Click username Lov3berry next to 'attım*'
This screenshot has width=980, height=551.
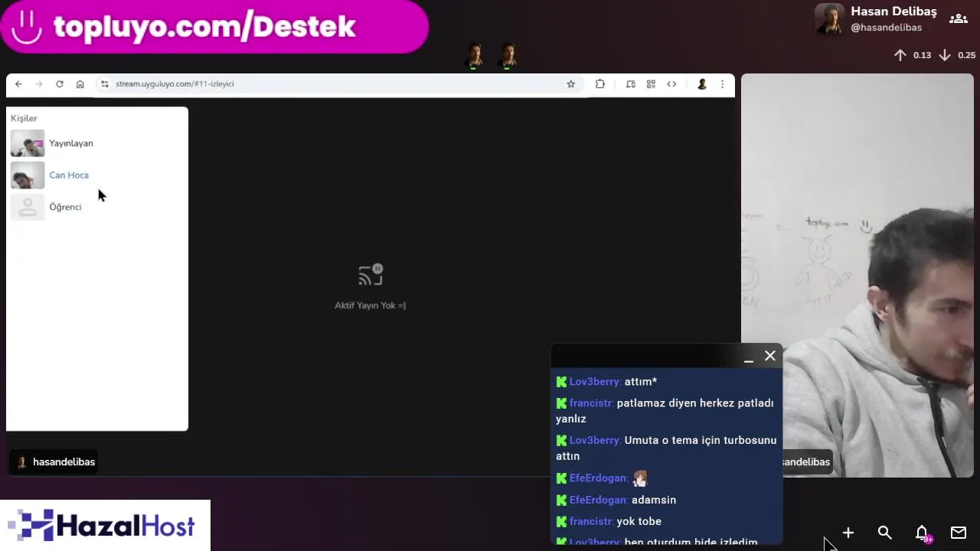coord(594,382)
